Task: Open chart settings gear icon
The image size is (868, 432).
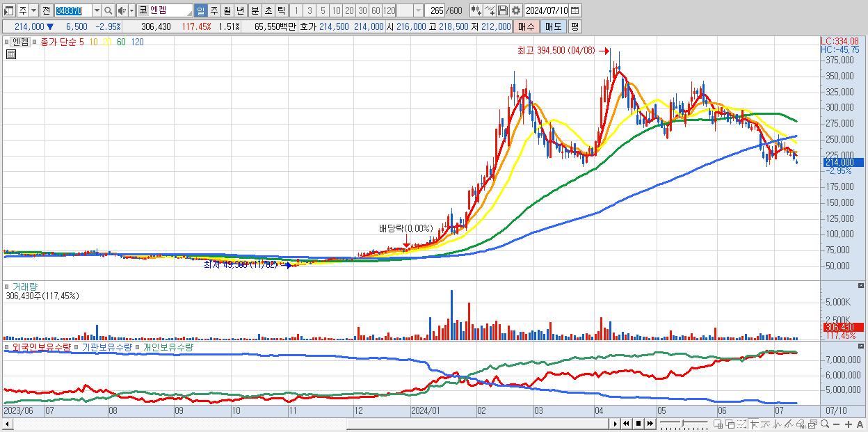Action: [x=515, y=10]
